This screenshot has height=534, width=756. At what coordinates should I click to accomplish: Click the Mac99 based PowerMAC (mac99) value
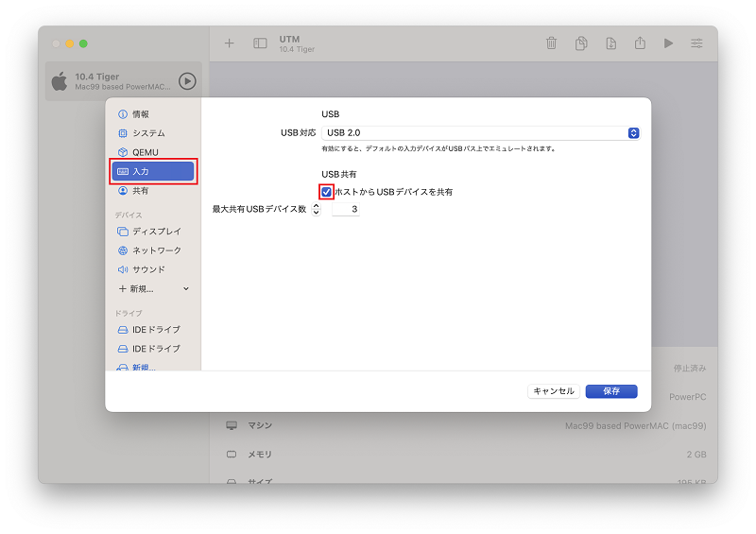(x=635, y=426)
